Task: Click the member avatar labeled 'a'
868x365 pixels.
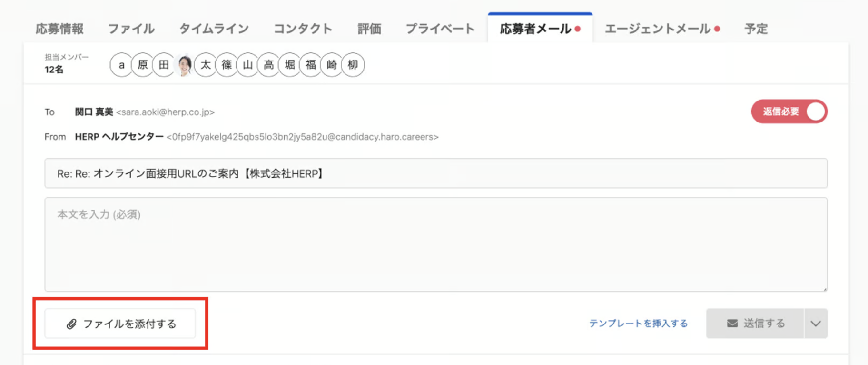Action: 121,65
